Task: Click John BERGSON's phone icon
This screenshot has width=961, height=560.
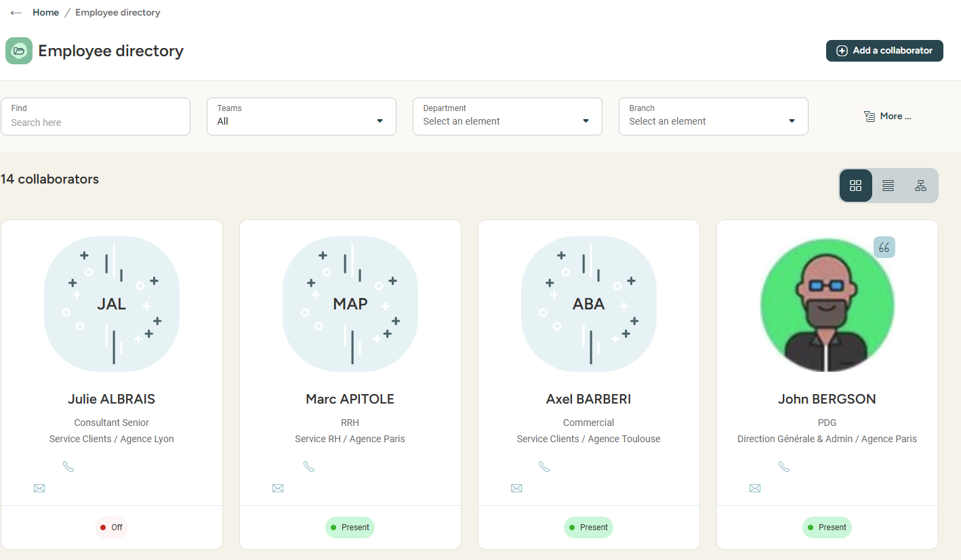Action: click(x=784, y=467)
